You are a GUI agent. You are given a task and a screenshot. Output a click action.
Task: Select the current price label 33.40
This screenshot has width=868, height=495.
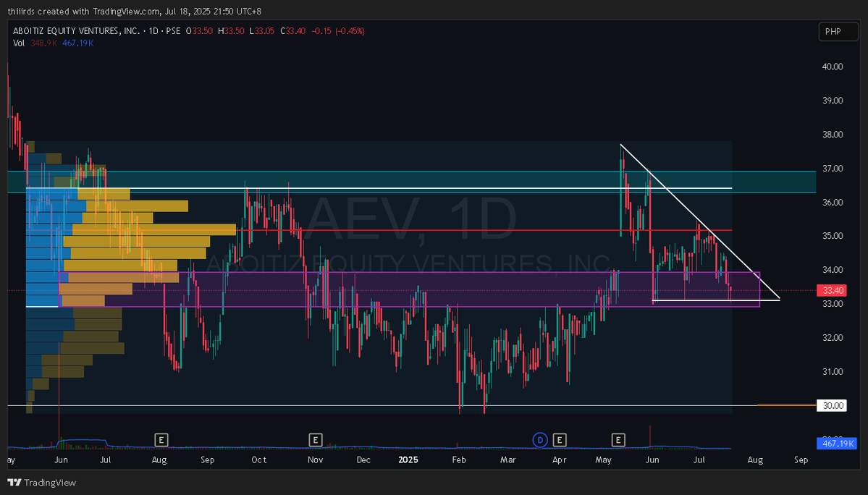[832, 290]
